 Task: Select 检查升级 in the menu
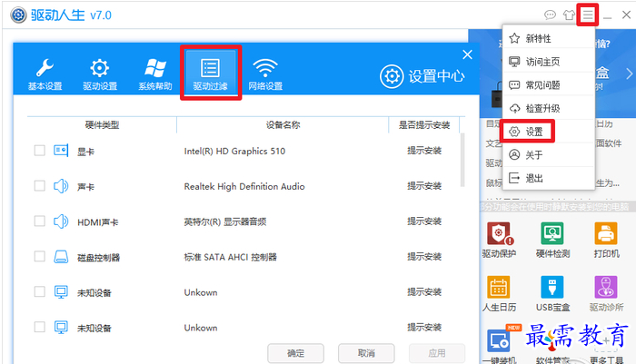[x=548, y=108]
